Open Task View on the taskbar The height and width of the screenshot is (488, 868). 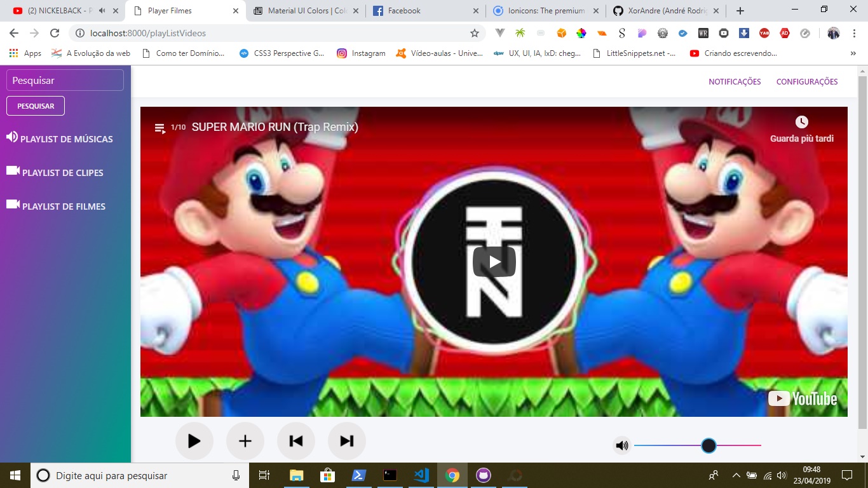pyautogui.click(x=265, y=475)
